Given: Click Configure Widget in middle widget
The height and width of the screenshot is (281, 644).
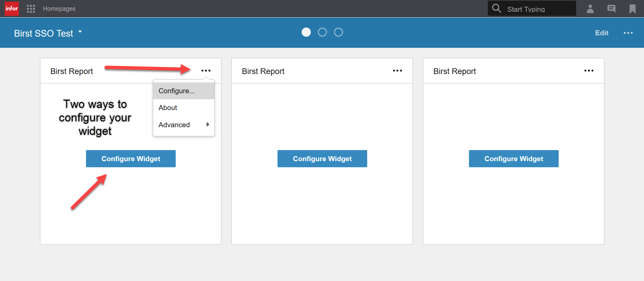Looking at the screenshot, I should pyautogui.click(x=322, y=159).
